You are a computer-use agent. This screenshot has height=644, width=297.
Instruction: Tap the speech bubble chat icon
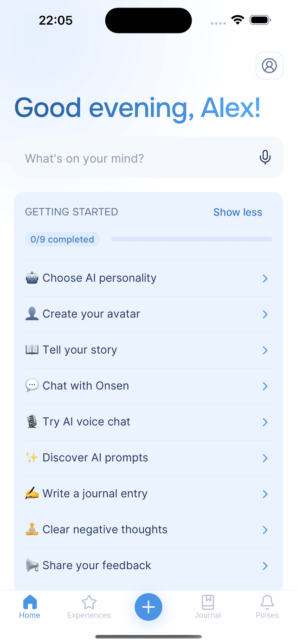(32, 385)
